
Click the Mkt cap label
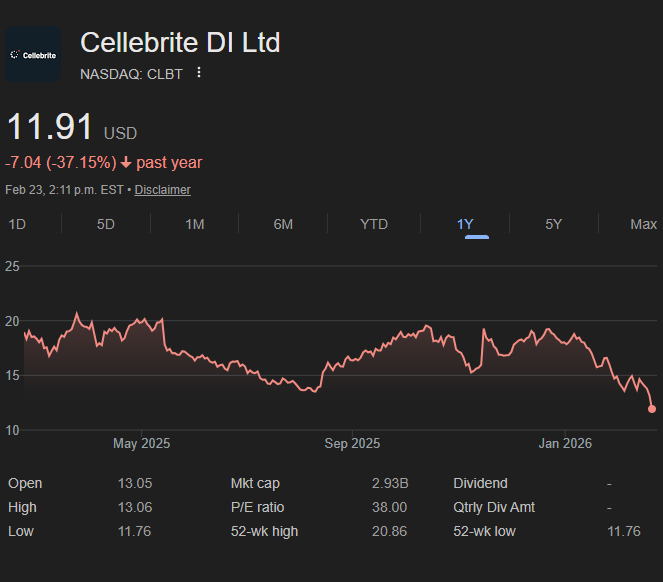(255, 483)
